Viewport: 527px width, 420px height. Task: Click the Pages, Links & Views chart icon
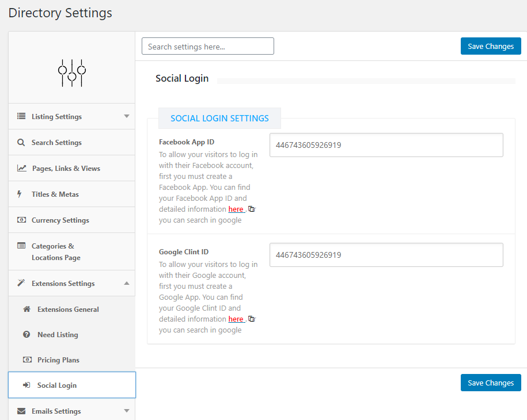[21, 168]
